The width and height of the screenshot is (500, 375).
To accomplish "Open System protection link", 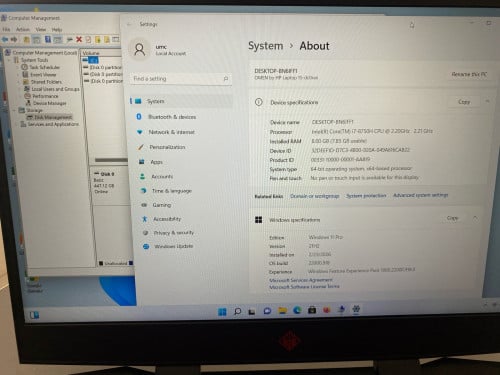I will (366, 196).
